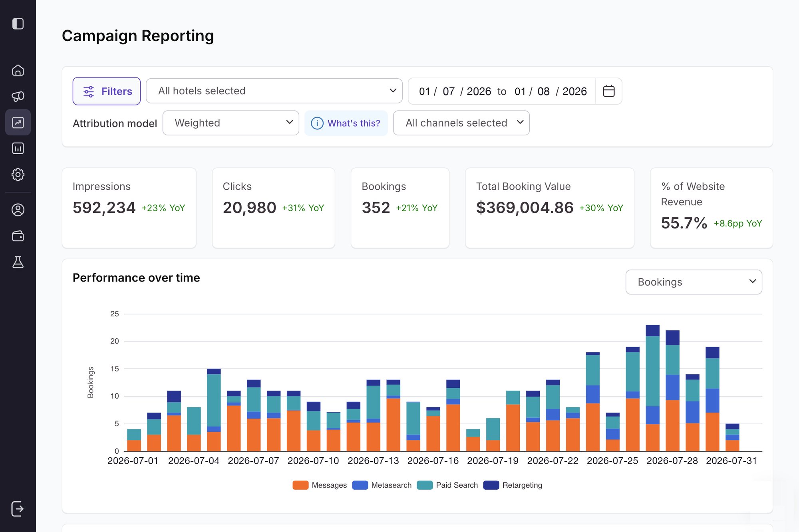
Task: Select the trend chart reporting icon
Action: [x=18, y=122]
